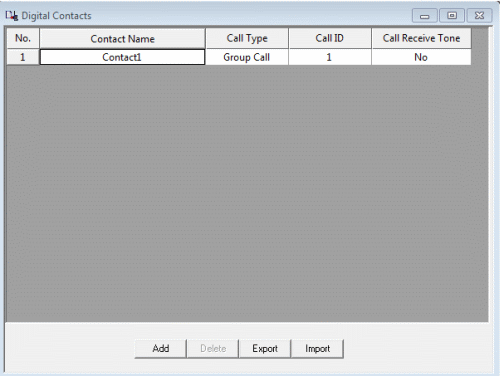The height and width of the screenshot is (376, 500).
Task: Click the Contact Name column header
Action: [122, 39]
